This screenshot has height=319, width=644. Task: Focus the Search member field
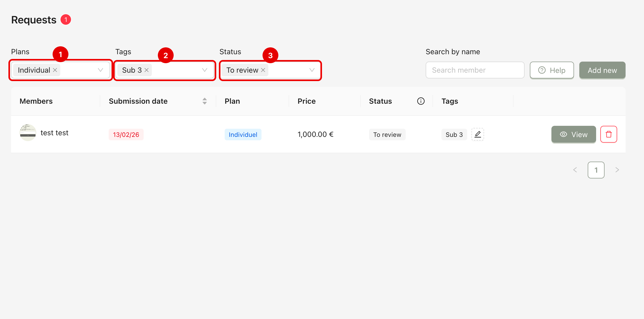[x=475, y=70]
